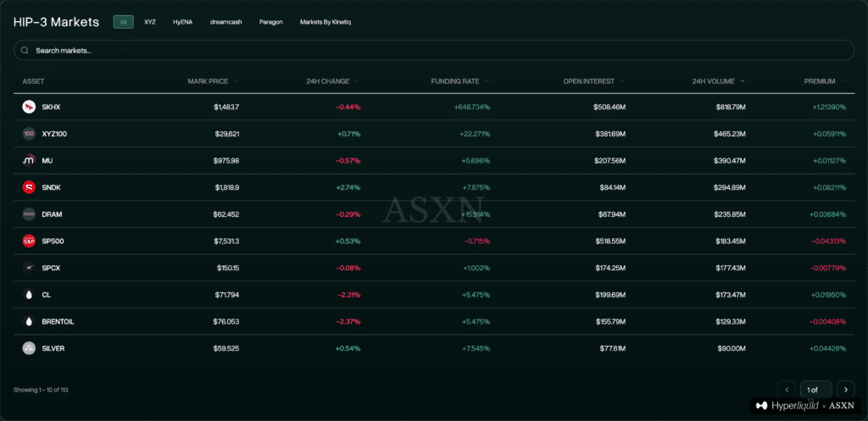Click the SILVER asset logo icon

[x=29, y=348]
